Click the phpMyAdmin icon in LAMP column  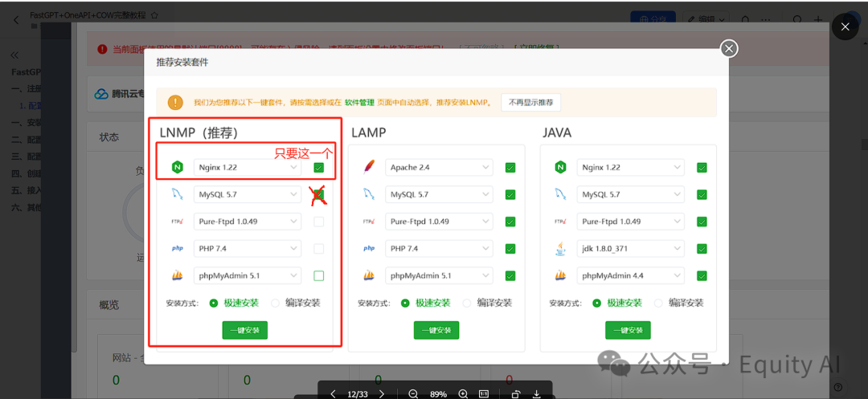coord(369,275)
